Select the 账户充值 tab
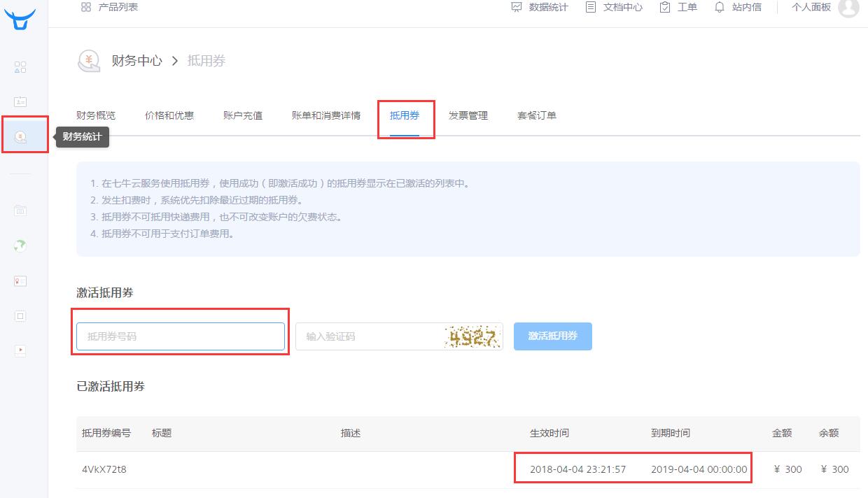Image resolution: width=868 pixels, height=498 pixels. point(243,115)
